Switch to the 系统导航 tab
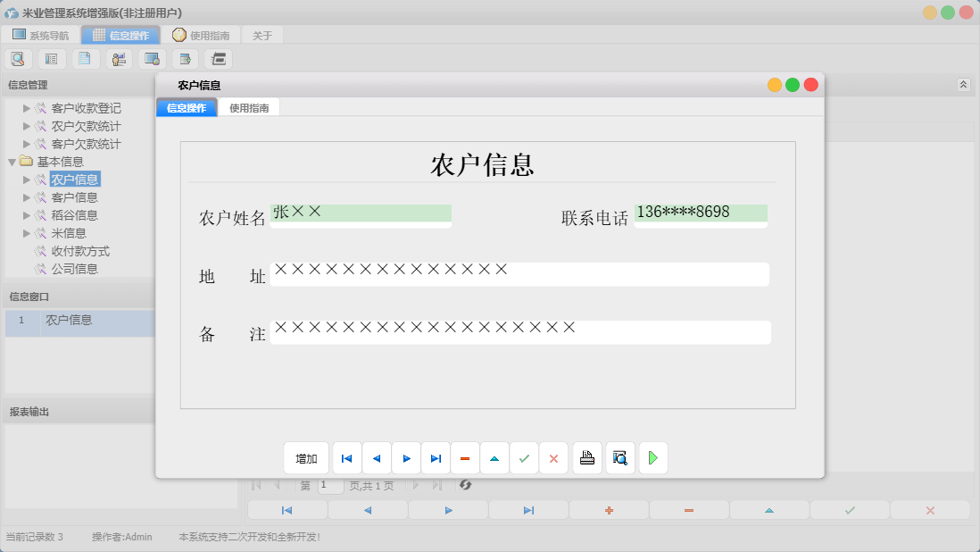This screenshot has height=552, width=980. click(39, 35)
